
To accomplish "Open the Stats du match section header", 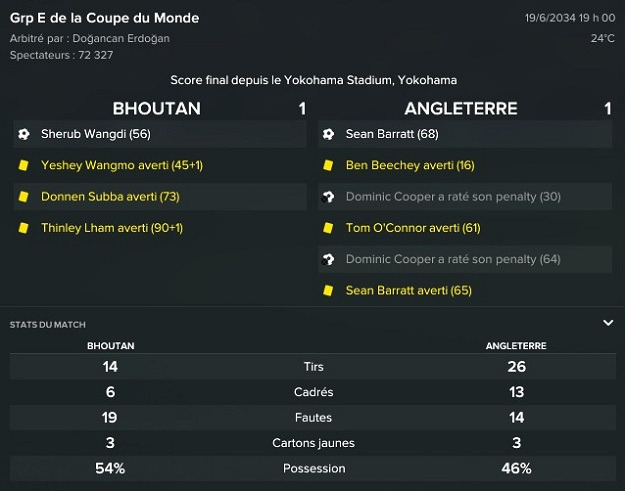I will [48, 324].
